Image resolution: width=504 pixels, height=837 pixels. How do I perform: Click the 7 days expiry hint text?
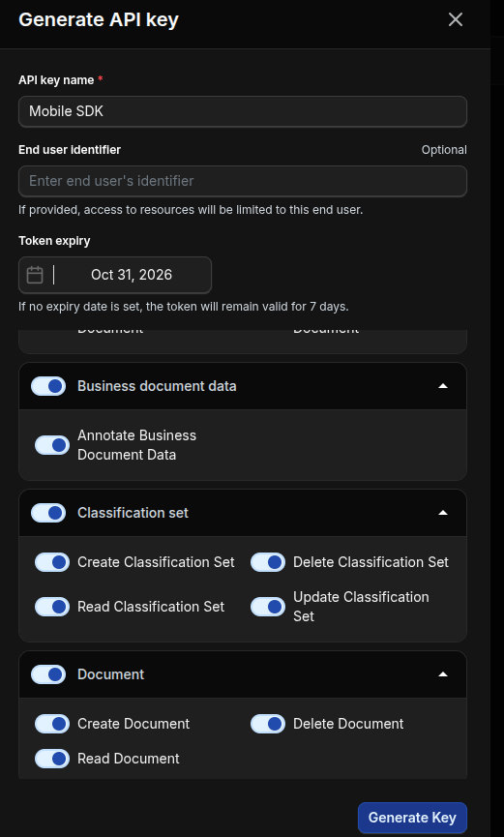pyautogui.click(x=184, y=307)
